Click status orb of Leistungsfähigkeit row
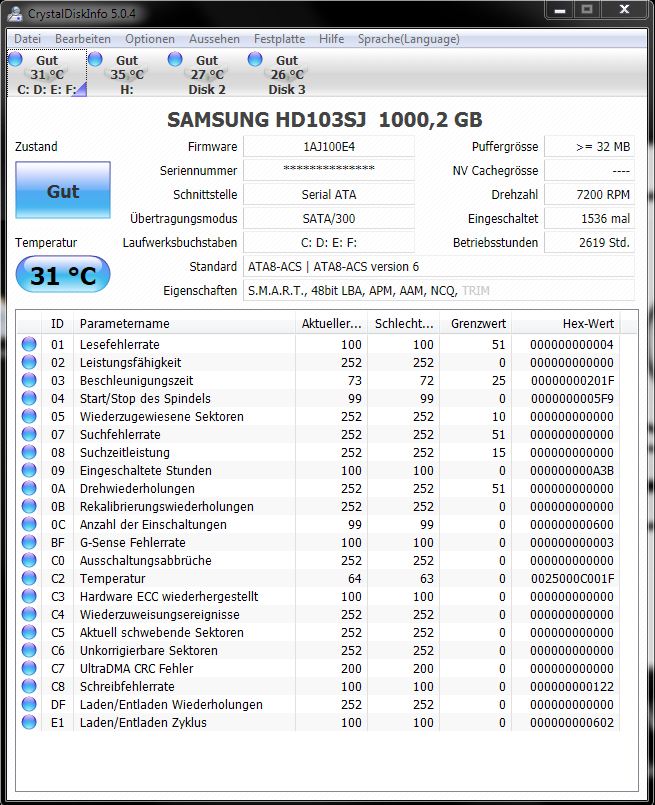 point(29,362)
